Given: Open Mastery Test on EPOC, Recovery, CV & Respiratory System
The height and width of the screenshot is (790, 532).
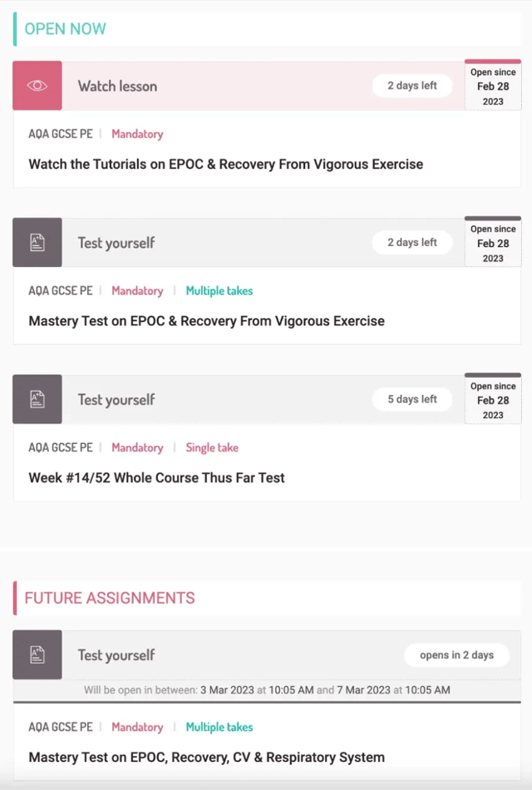Looking at the screenshot, I should [x=206, y=757].
